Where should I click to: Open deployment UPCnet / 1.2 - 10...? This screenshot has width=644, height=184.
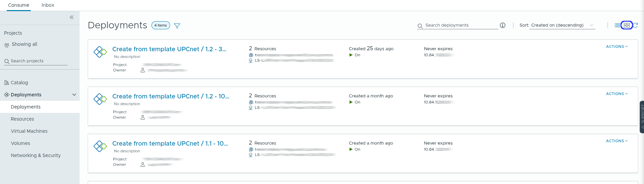point(171,96)
